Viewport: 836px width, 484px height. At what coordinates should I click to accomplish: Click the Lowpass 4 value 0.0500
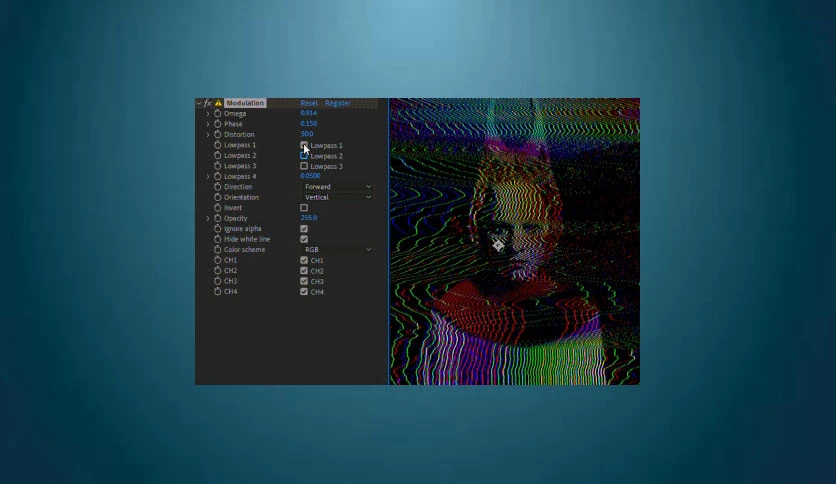tap(310, 176)
